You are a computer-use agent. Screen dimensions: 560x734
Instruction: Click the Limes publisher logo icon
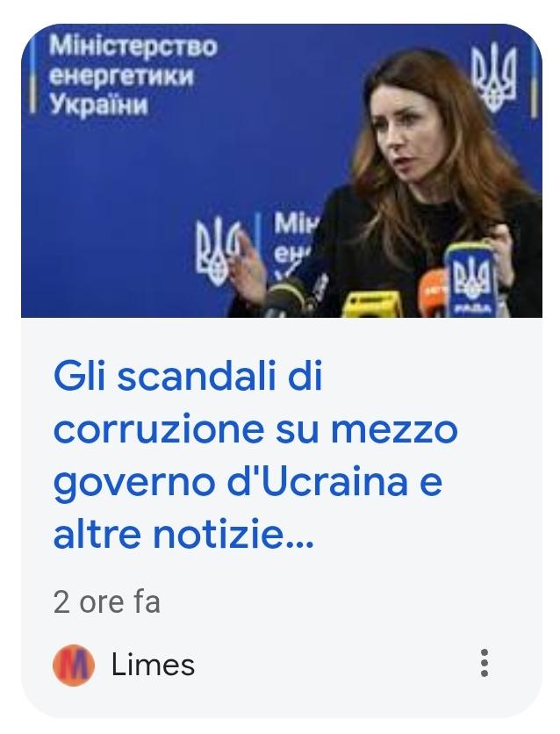(74, 665)
